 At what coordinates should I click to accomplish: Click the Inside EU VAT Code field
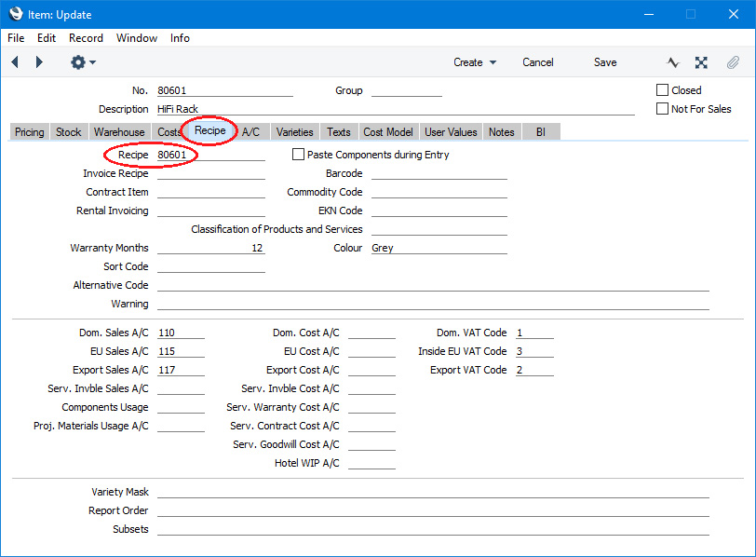pos(534,351)
